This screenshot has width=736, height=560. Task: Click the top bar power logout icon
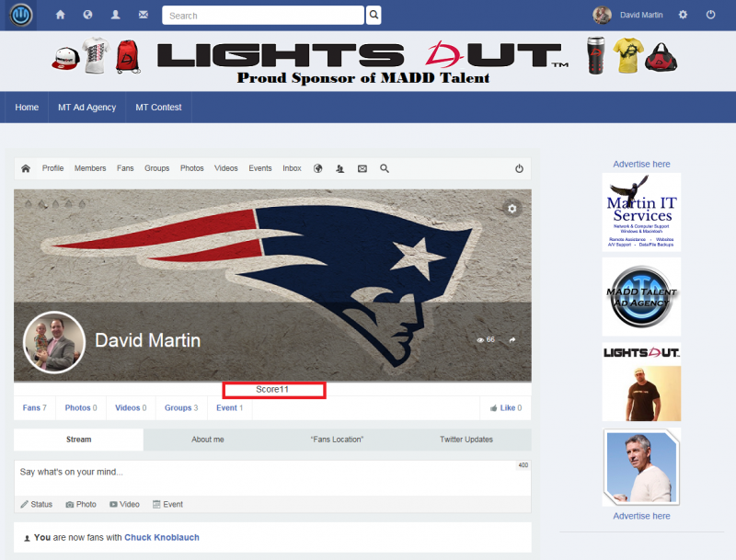pos(710,15)
